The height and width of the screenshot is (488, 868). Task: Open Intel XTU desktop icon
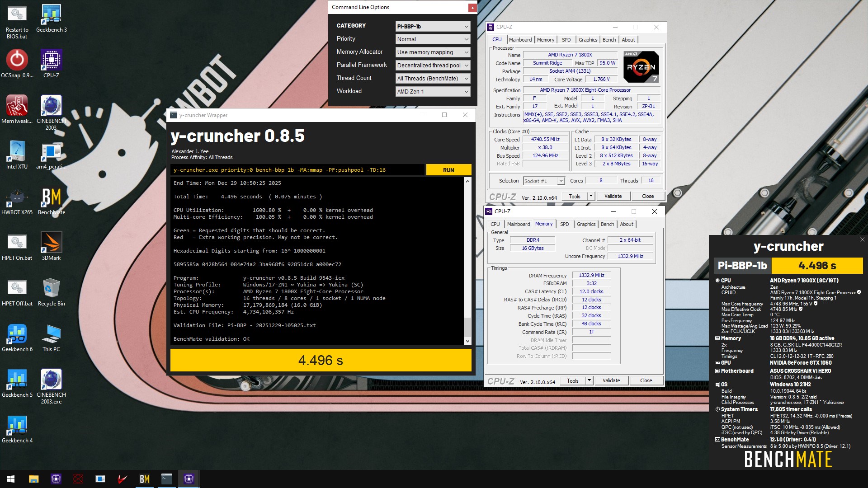pos(17,155)
